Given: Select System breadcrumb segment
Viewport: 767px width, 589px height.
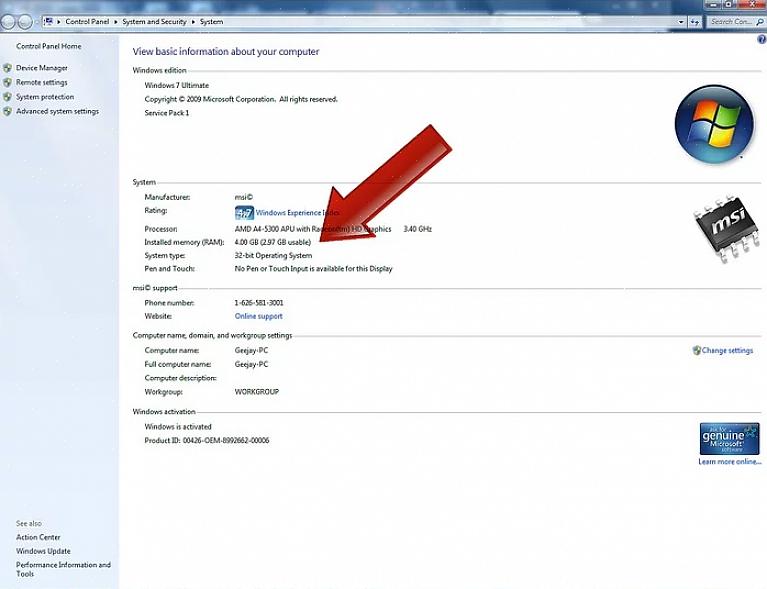Looking at the screenshot, I should tap(211, 22).
